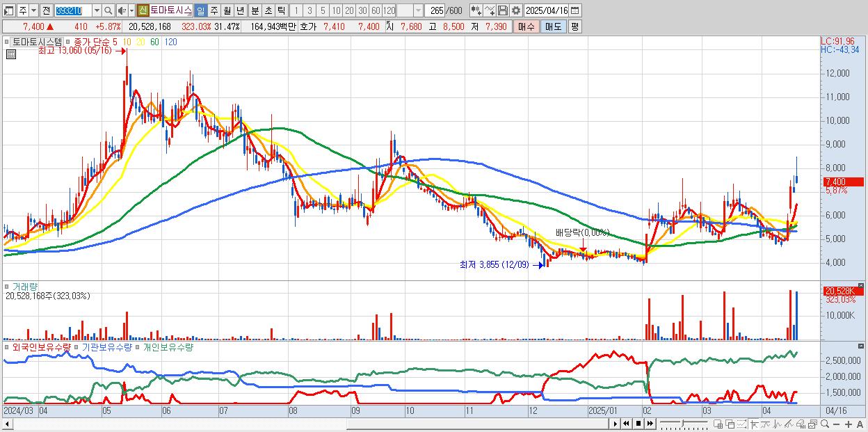Image resolution: width=868 pixels, height=432 pixels.
Task: Select the 30 interval button
Action: click(x=362, y=10)
